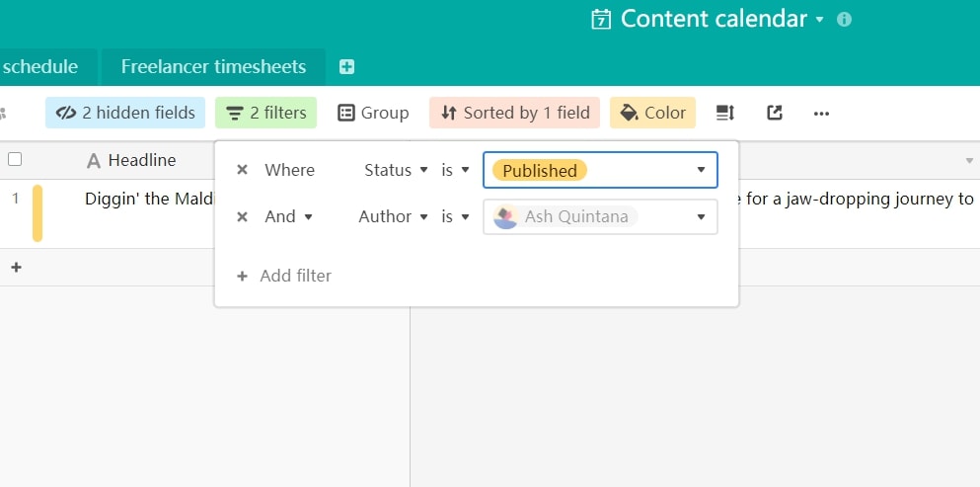Screen dimensions: 980x487
Task: Open the Ash Quintana author selector
Action: 600,216
